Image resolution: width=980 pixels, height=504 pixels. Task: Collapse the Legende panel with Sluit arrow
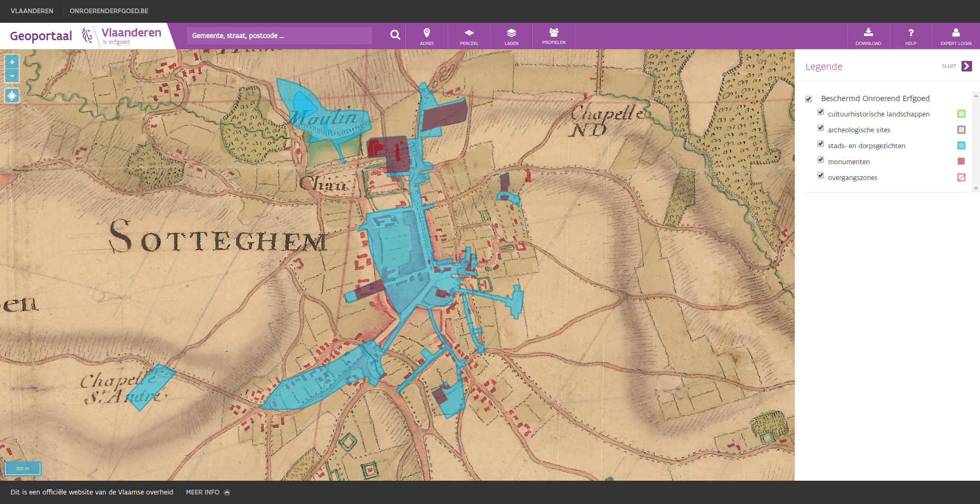pyautogui.click(x=966, y=66)
